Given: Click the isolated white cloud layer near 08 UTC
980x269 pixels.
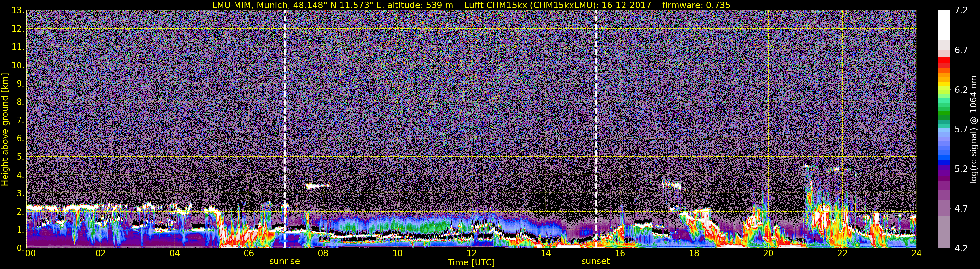Looking at the screenshot, I should point(317,186).
